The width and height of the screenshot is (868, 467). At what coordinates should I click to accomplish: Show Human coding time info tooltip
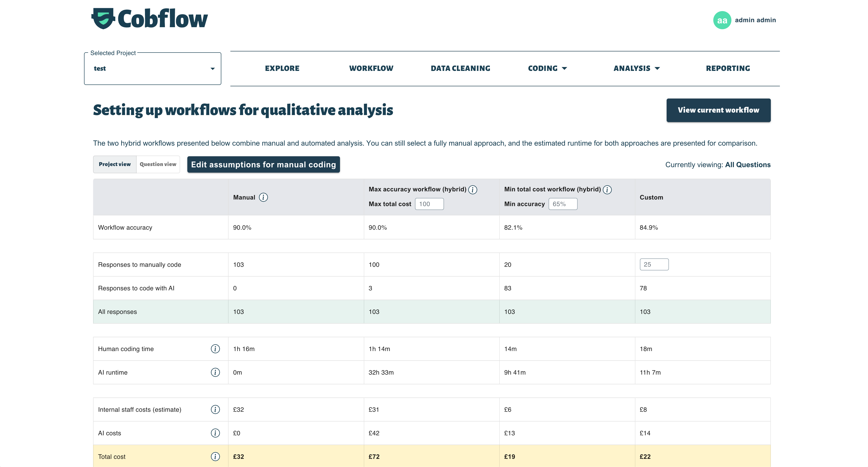[215, 349]
